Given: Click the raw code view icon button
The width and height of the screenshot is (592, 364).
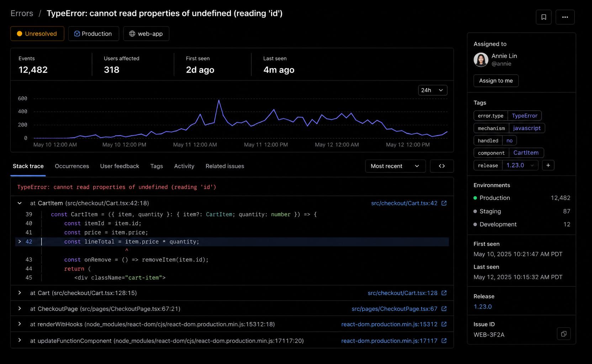Looking at the screenshot, I should point(442,166).
